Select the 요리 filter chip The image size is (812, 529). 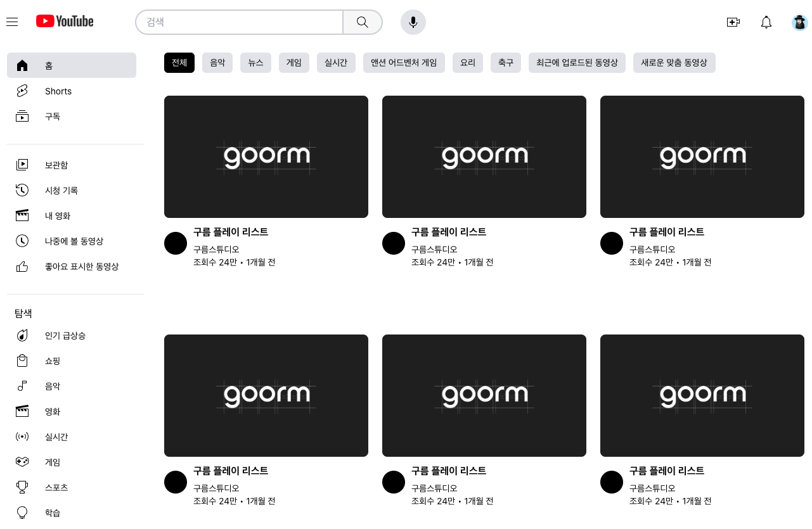pyautogui.click(x=468, y=63)
